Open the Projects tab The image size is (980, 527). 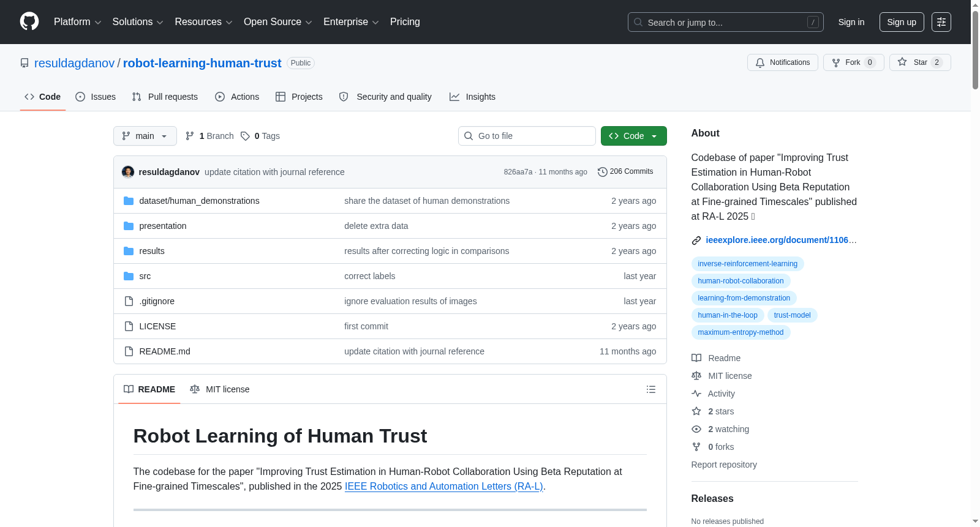(x=299, y=97)
